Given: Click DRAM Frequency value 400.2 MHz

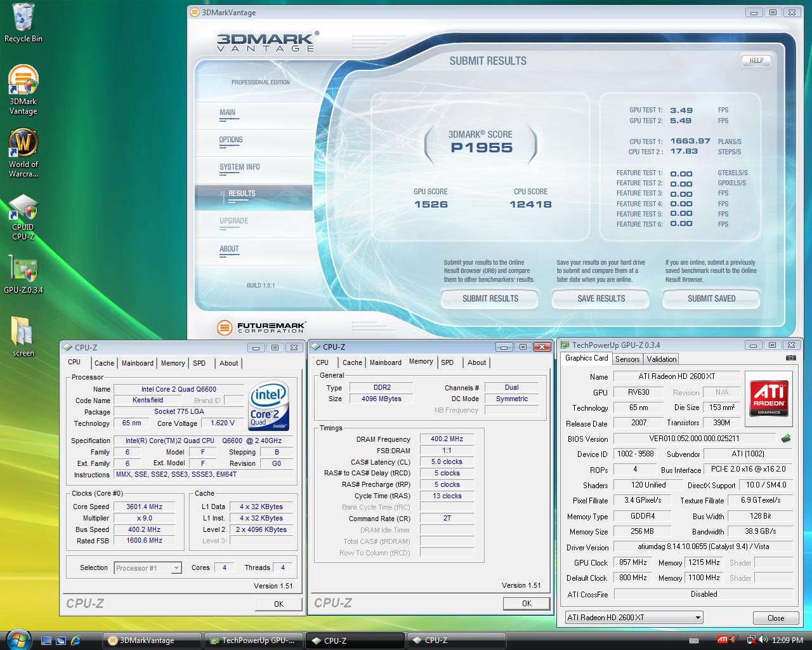Looking at the screenshot, I should (447, 439).
